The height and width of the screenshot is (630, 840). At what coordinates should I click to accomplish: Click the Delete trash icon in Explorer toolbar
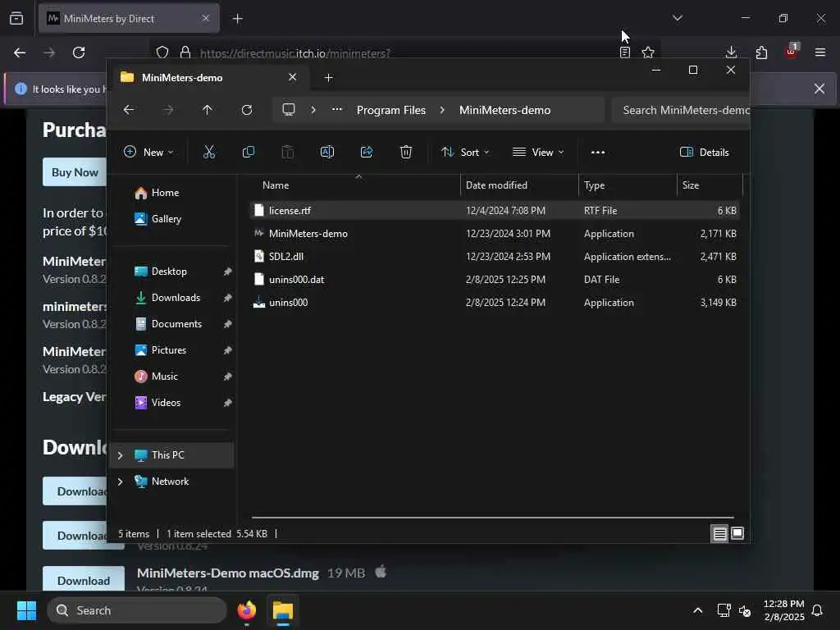(x=406, y=152)
